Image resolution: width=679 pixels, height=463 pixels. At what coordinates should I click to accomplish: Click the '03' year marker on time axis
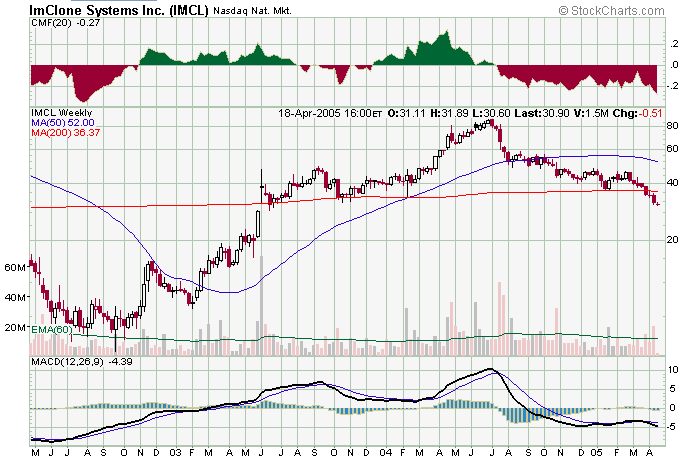click(175, 453)
